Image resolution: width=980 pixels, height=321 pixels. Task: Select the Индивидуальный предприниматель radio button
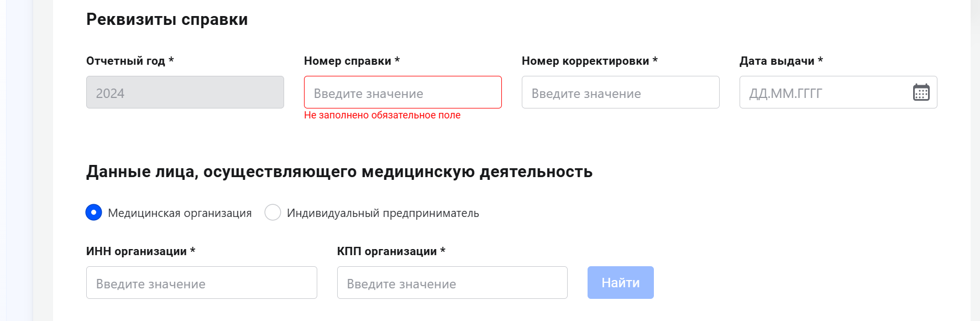coord(272,212)
